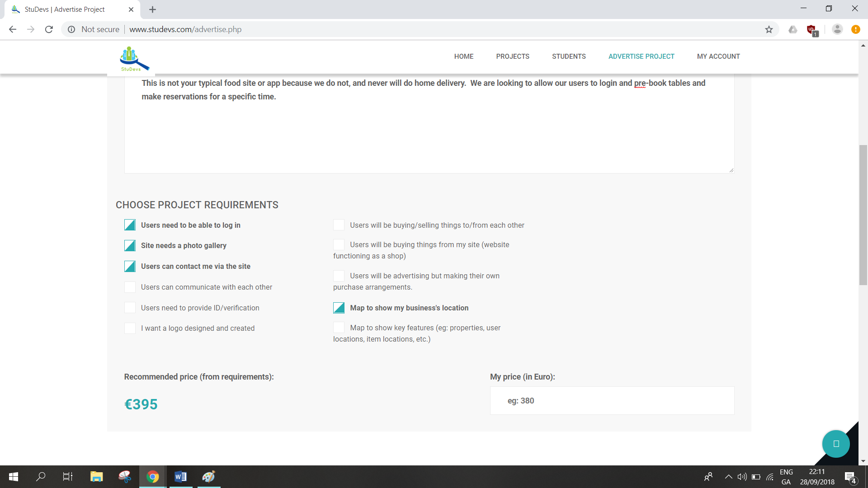Screen dimensions: 868x488
Task: Open the Chrome profile avatar icon
Action: click(x=837, y=29)
